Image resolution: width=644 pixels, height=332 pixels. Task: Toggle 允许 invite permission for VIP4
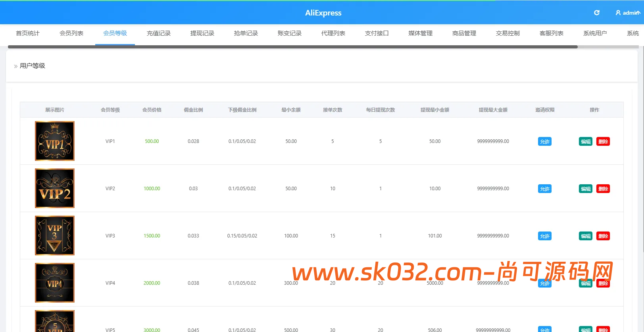[545, 283]
